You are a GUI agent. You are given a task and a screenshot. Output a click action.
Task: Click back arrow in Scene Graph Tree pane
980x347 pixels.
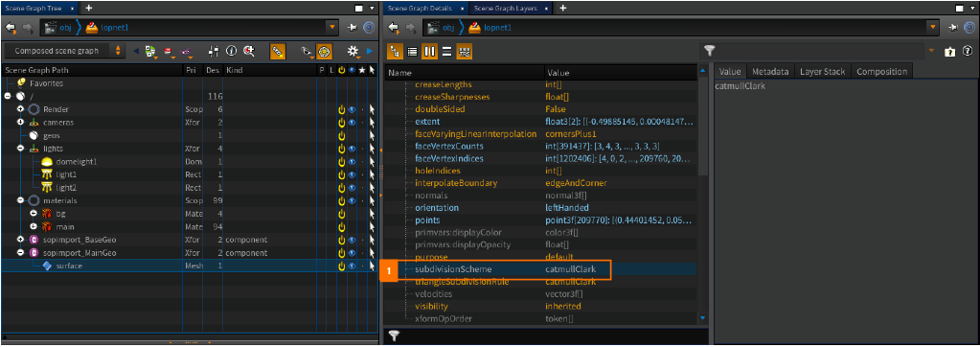coord(11,28)
